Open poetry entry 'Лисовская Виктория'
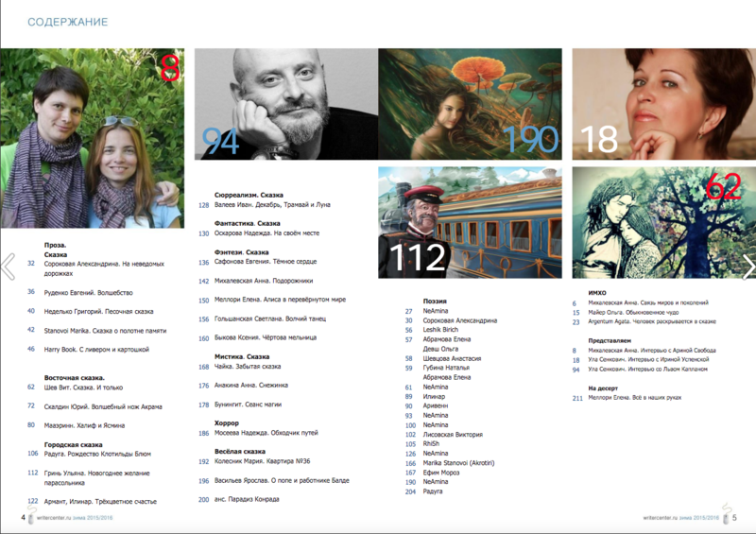 pos(453,434)
